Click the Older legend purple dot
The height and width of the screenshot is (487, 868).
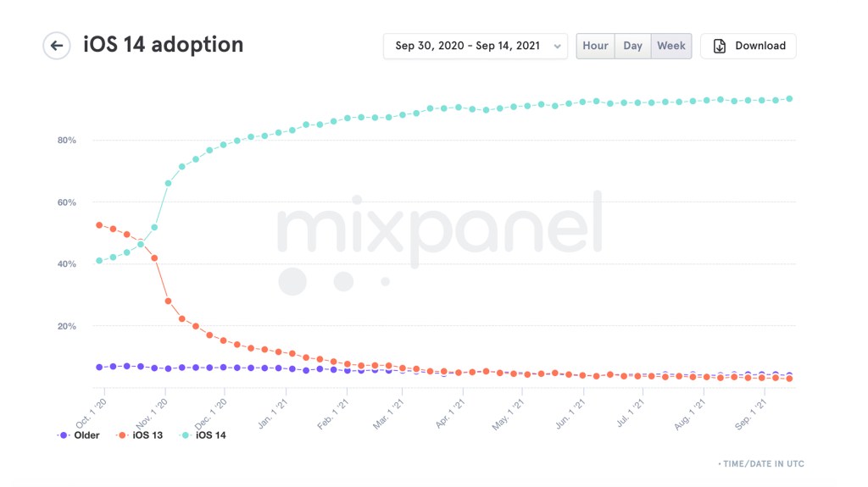tap(64, 435)
